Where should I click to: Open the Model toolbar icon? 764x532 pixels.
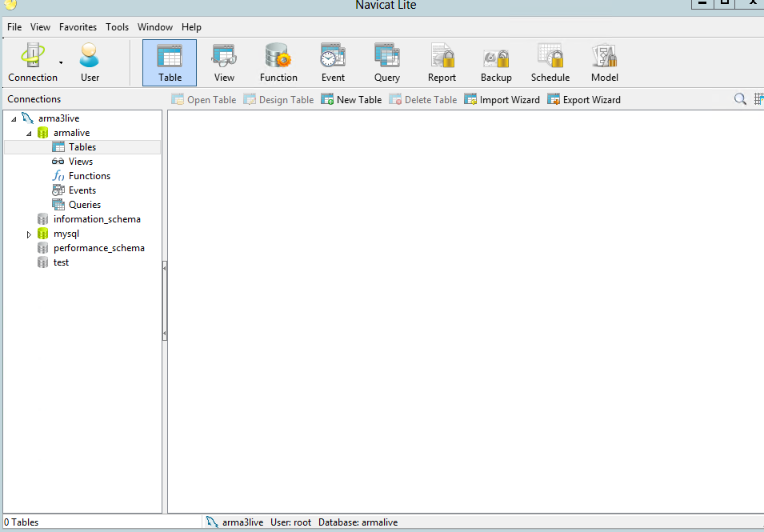click(605, 62)
